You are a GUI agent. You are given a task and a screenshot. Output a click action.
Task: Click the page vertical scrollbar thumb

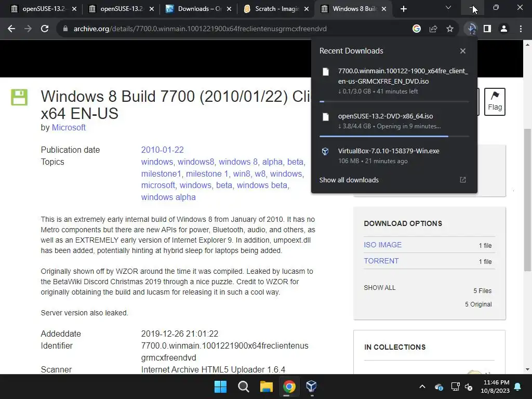pyautogui.click(x=528, y=200)
